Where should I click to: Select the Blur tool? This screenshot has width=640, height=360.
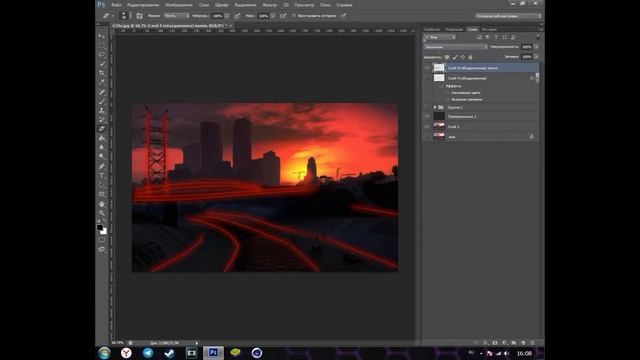[102, 147]
